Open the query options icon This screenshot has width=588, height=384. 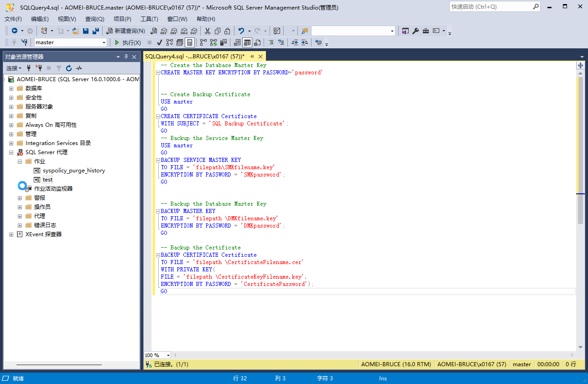pos(180,42)
